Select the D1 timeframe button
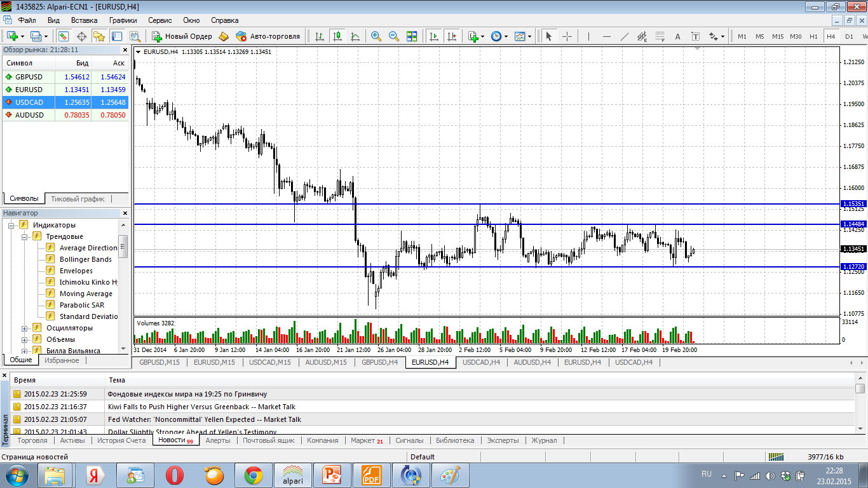This screenshot has height=488, width=868. [849, 36]
